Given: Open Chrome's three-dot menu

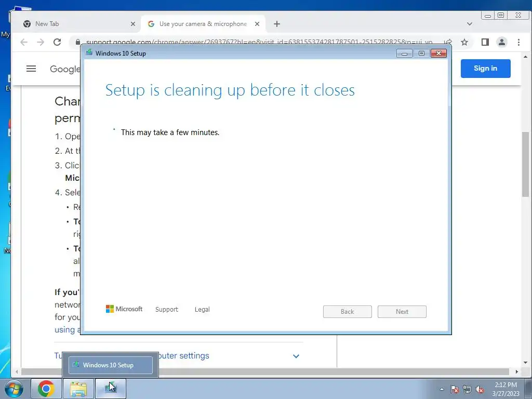Looking at the screenshot, I should 519,42.
